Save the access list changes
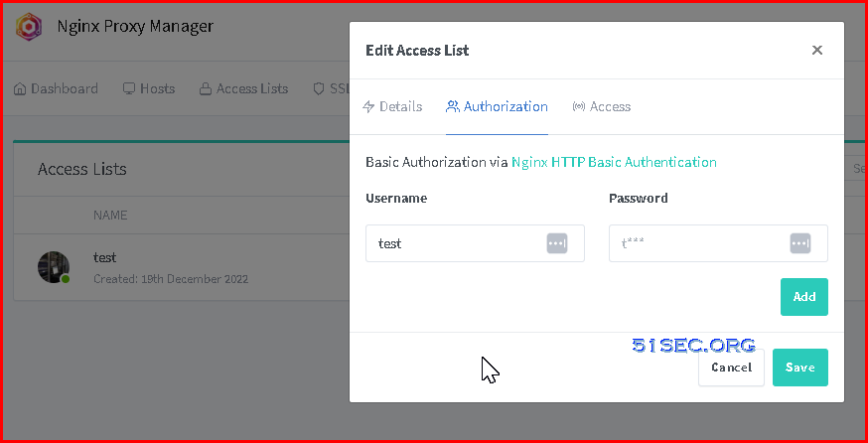The image size is (868, 443). pyautogui.click(x=800, y=368)
